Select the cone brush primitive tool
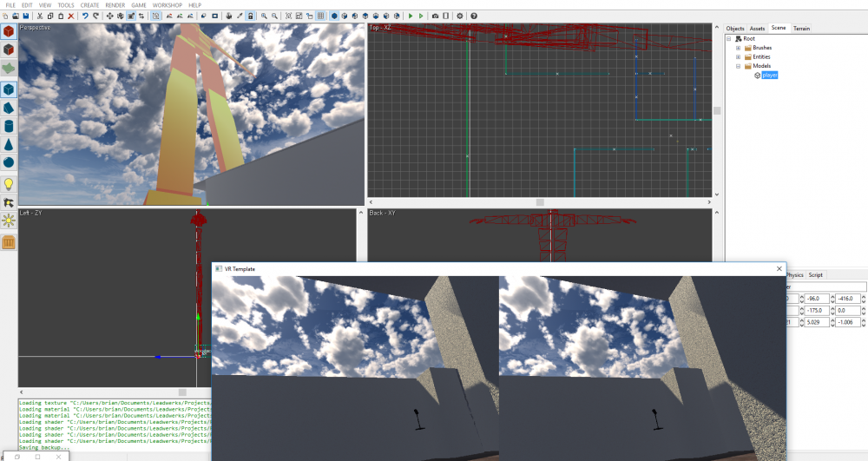Image resolution: width=868 pixels, height=461 pixels. 9,144
